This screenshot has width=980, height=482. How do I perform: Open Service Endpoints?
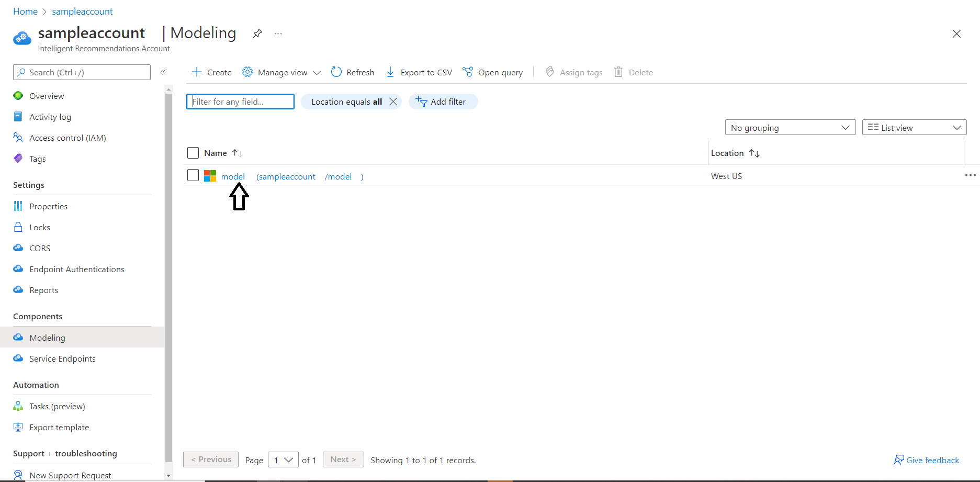coord(62,358)
